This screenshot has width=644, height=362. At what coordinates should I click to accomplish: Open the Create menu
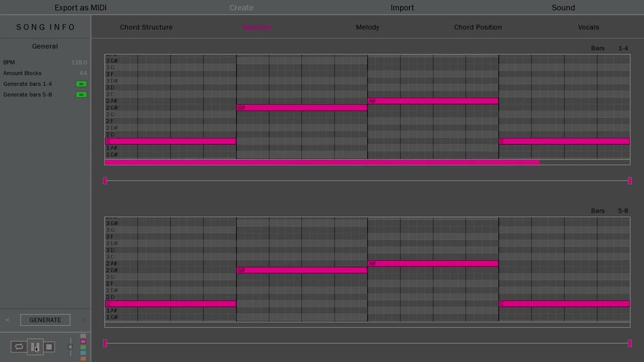pyautogui.click(x=242, y=8)
